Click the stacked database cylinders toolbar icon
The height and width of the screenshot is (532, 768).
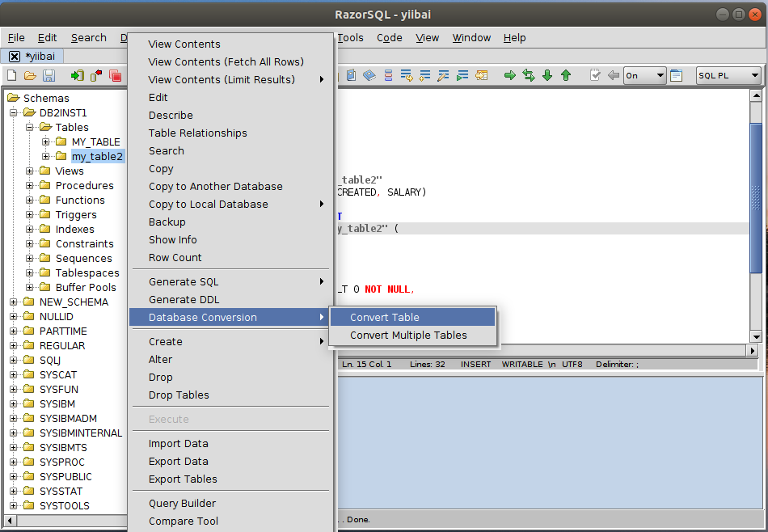(388, 75)
